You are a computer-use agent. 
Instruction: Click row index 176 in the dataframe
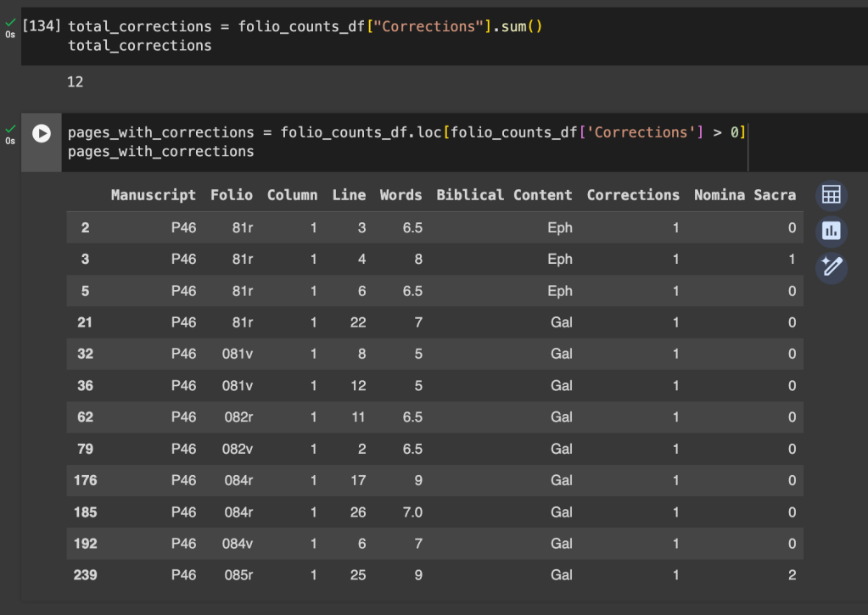pyautogui.click(x=85, y=480)
